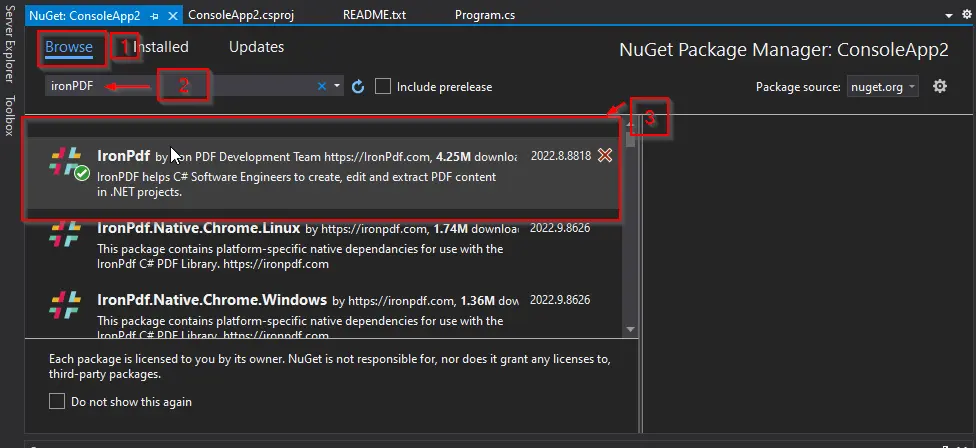The width and height of the screenshot is (976, 448).
Task: Enable the Include prerelease checkbox
Action: (383, 86)
